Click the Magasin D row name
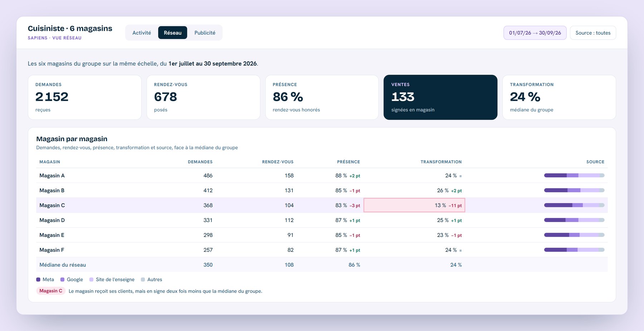 tap(52, 220)
